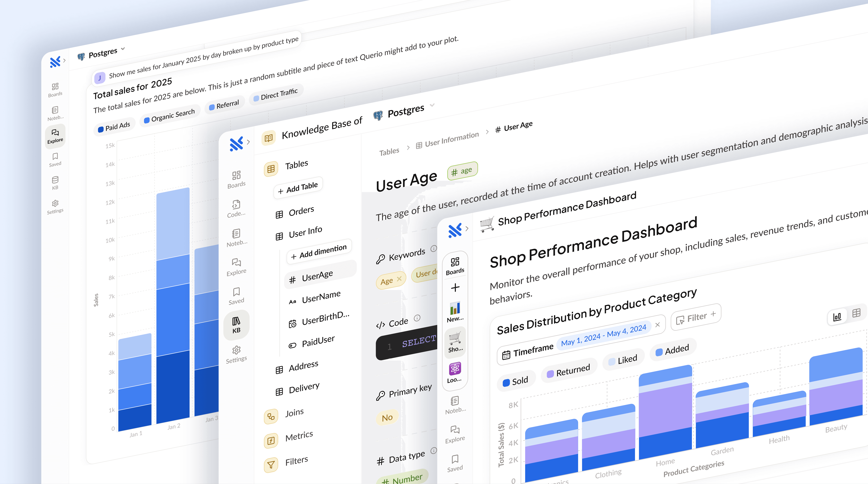Open Boards in the Postgres window sidebar
Viewport: 868px width, 484px height.
point(55,90)
